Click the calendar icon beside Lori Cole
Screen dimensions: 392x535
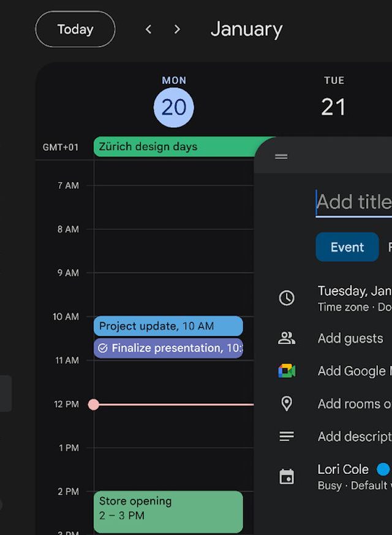[x=287, y=477]
